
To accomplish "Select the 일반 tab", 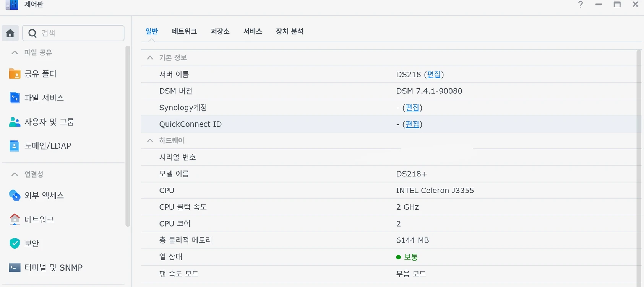I will pyautogui.click(x=152, y=31).
